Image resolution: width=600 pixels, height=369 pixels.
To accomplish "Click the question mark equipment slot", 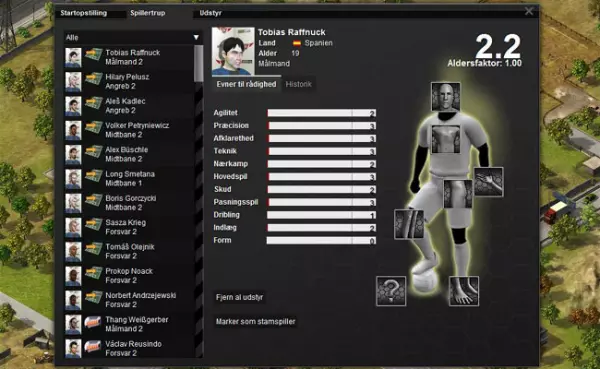I will click(391, 291).
